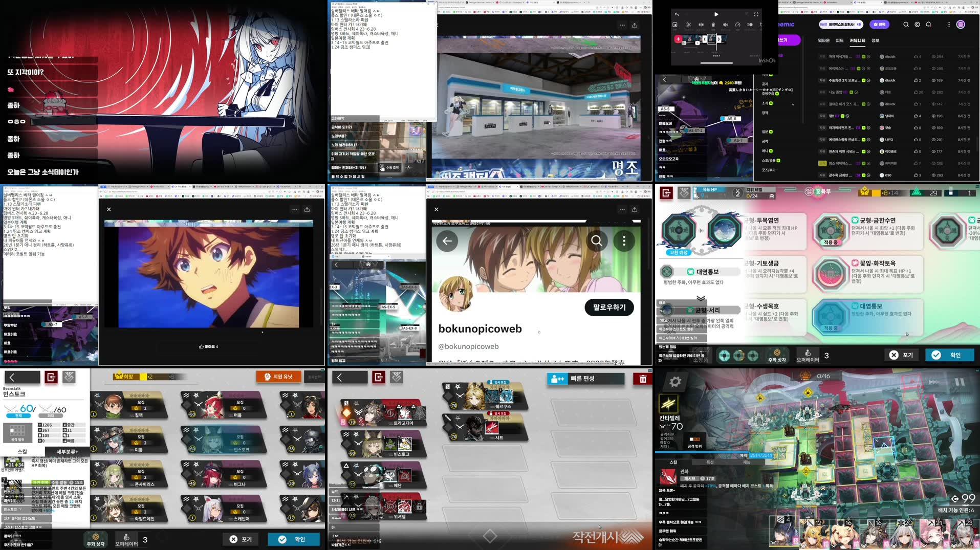Click the trash delete icon in InShot editor

tap(713, 25)
